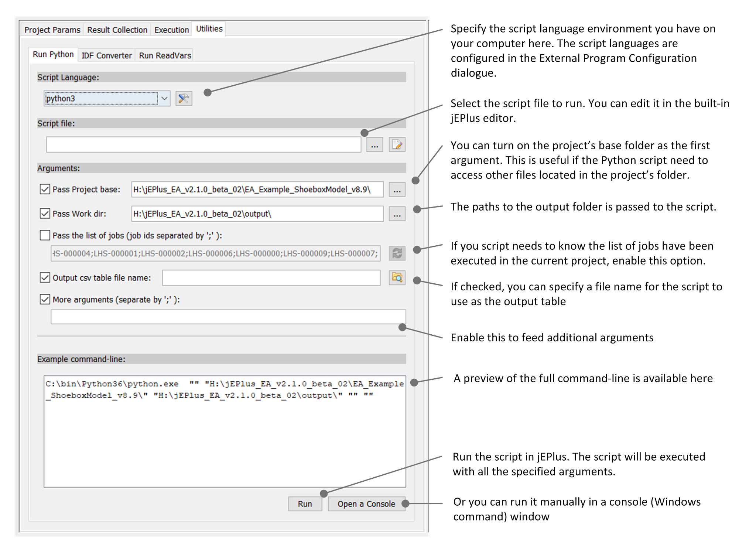This screenshot has width=756, height=553.
Task: Select the Run Python sub-tab
Action: pos(53,54)
